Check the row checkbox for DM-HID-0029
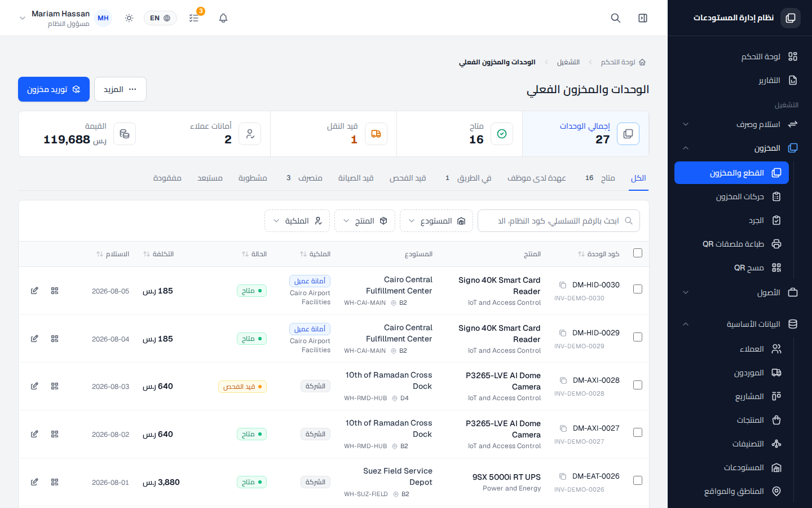The height and width of the screenshot is (508, 812). click(x=638, y=337)
